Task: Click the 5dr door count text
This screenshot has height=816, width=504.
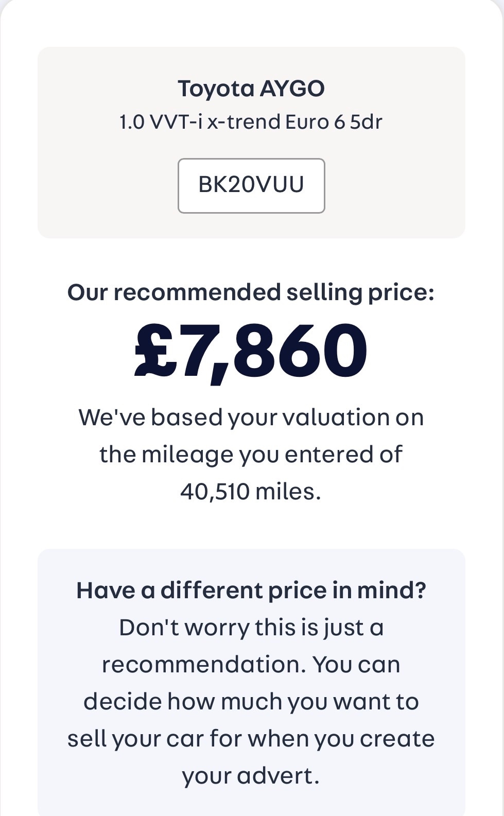Action: pos(366,123)
